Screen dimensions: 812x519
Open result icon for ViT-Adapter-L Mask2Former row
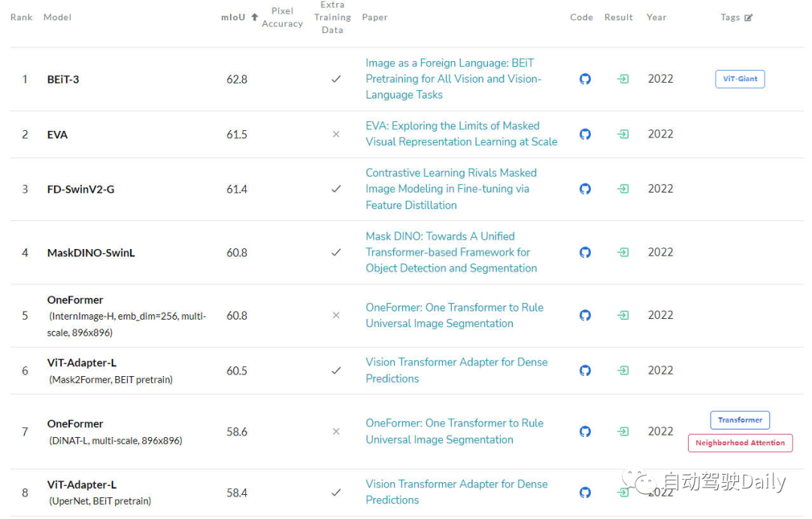[623, 370]
